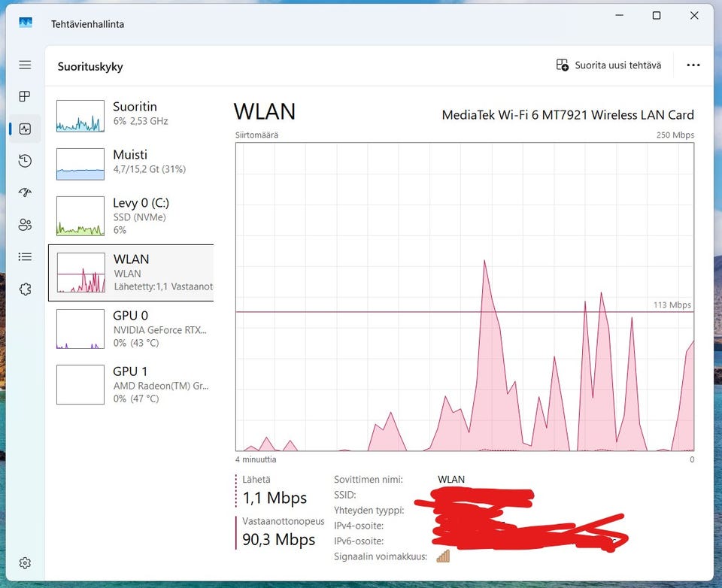Open the Services puzzle-piece sidebar icon
This screenshot has width=722, height=588.
pyautogui.click(x=25, y=289)
